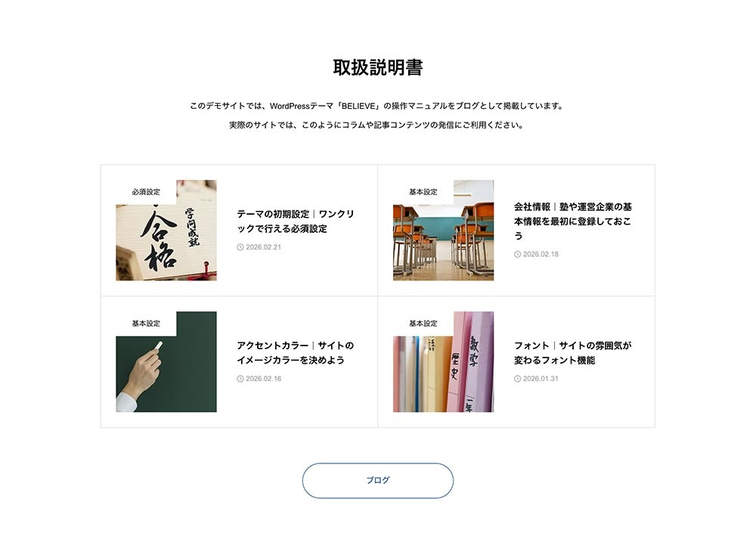Open the classroom desks thumbnail
756x539 pixels.
coord(443,230)
